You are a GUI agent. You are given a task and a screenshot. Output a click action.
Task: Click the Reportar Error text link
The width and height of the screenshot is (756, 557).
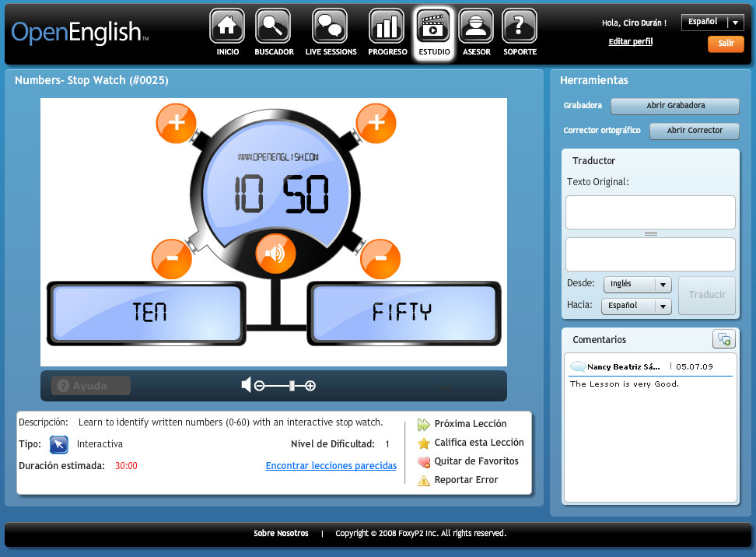pos(466,480)
